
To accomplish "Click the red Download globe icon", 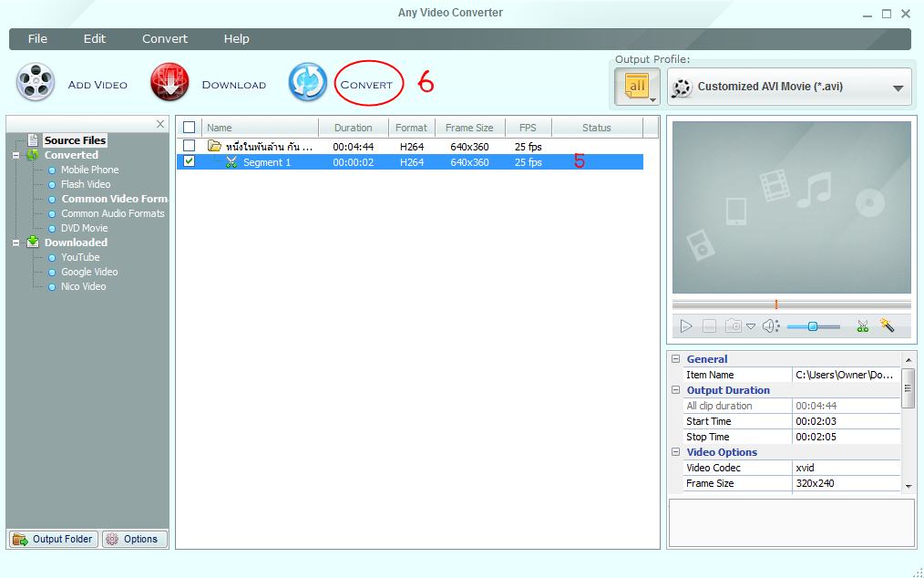I will (x=169, y=82).
